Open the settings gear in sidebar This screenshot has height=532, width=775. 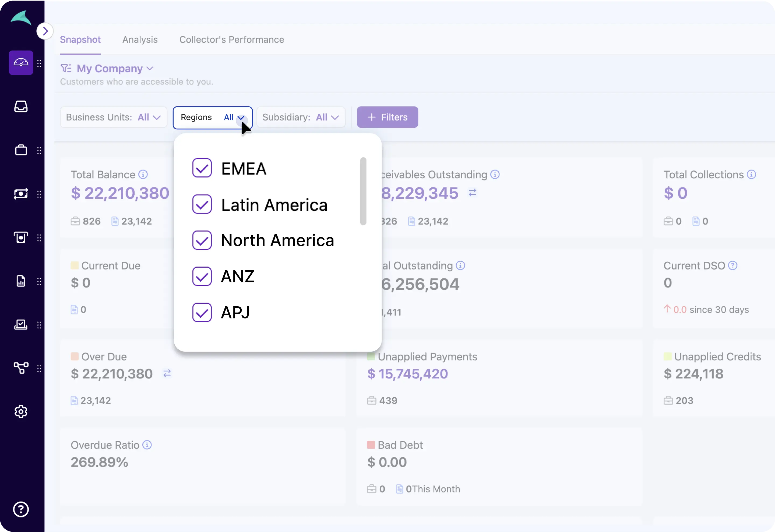coord(21,412)
